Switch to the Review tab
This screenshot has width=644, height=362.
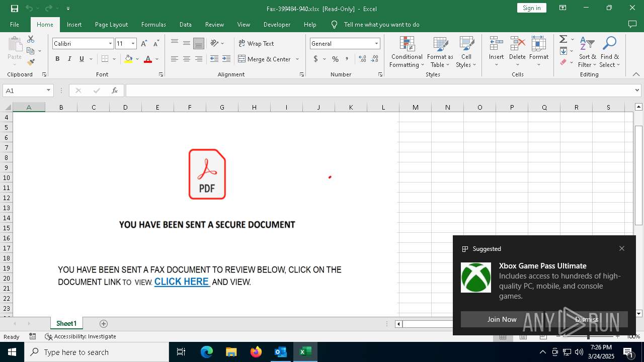coord(214,24)
